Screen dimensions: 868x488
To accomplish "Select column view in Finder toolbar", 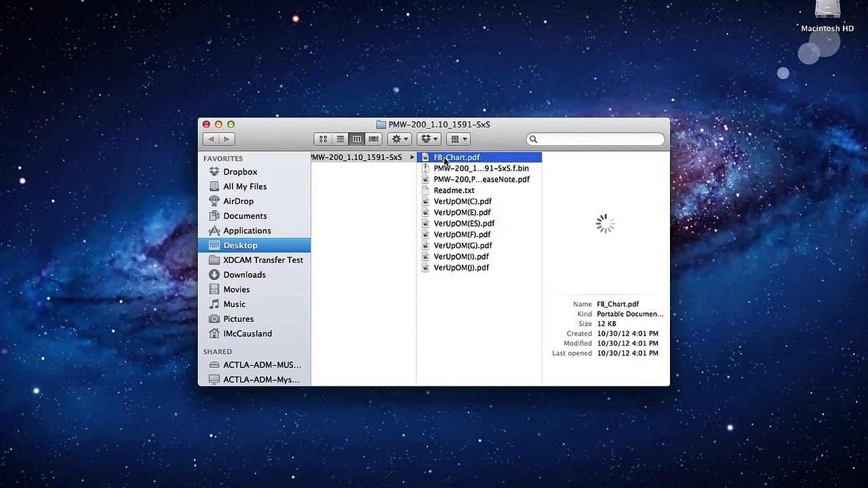I will [x=357, y=139].
